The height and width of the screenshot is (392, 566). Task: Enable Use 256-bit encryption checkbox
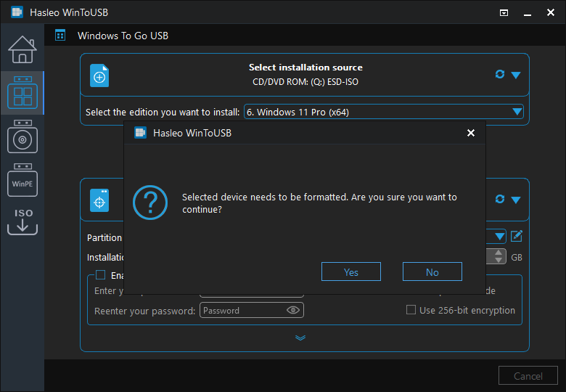[x=411, y=310]
